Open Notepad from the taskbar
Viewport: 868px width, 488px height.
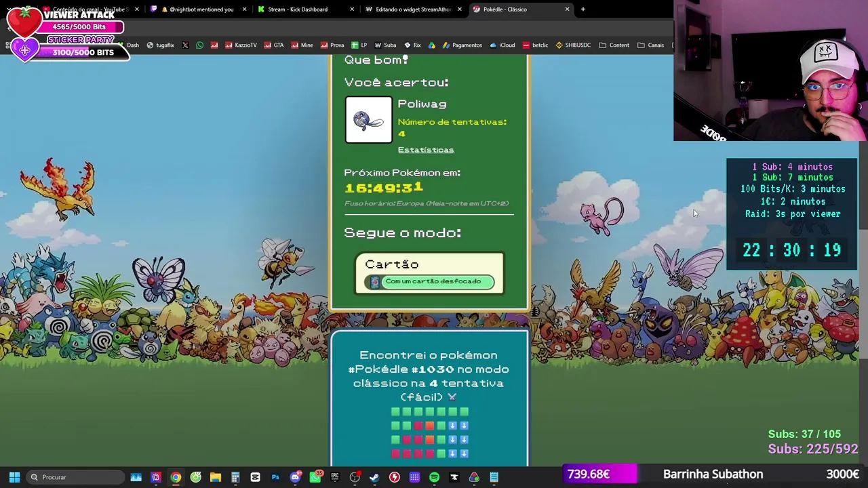[x=494, y=477]
